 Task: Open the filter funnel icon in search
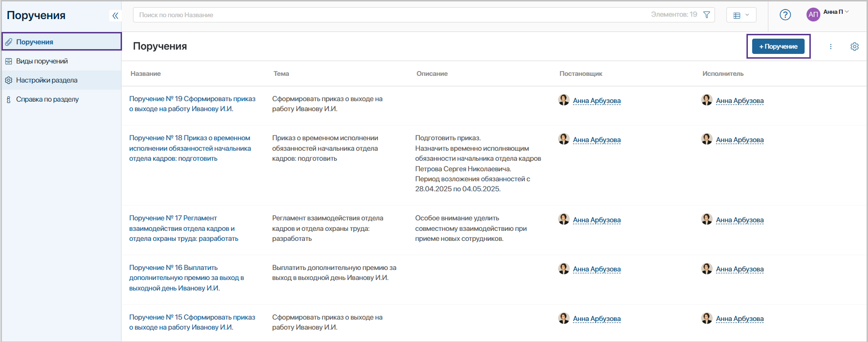tap(706, 15)
